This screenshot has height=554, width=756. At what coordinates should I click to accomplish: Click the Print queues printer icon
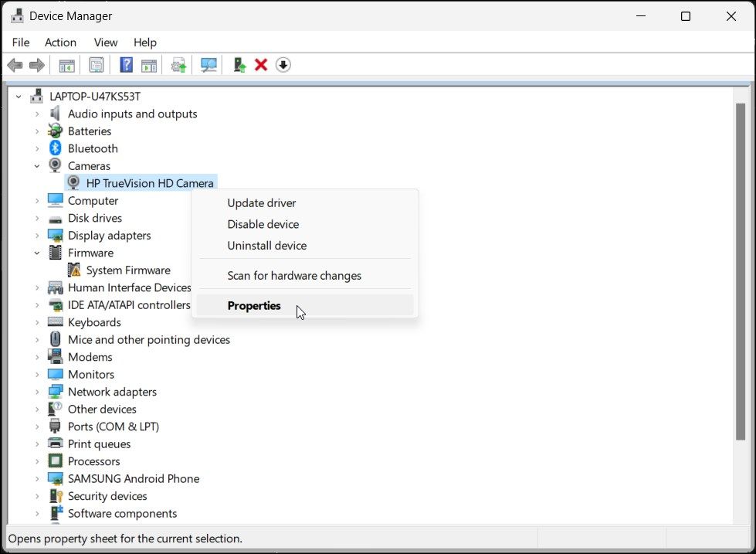tap(56, 444)
